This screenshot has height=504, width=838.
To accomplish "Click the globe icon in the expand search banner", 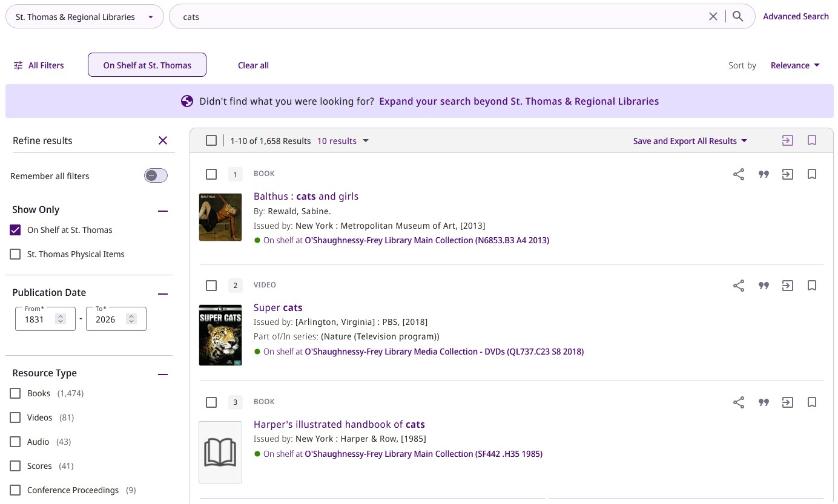I will point(187,101).
